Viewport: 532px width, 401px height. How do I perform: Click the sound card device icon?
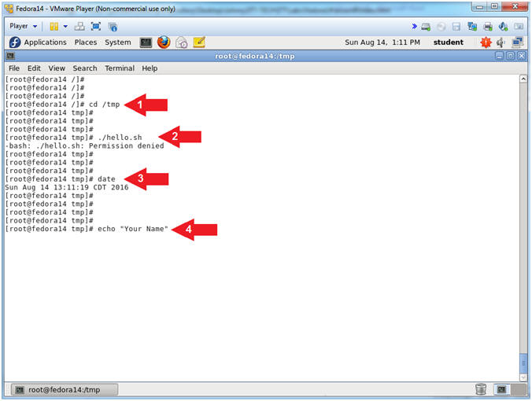pyautogui.click(x=503, y=27)
